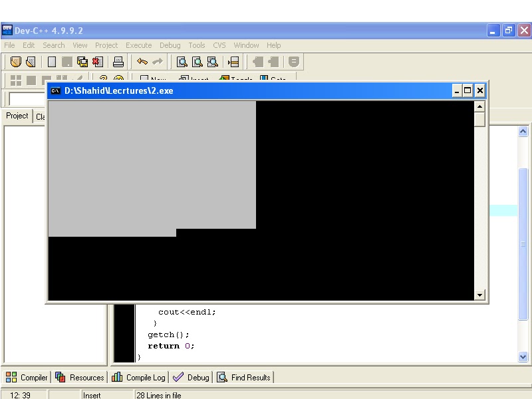Viewport: 532px width, 399px height.
Task: Open the Window menu
Action: pyautogui.click(x=246, y=45)
